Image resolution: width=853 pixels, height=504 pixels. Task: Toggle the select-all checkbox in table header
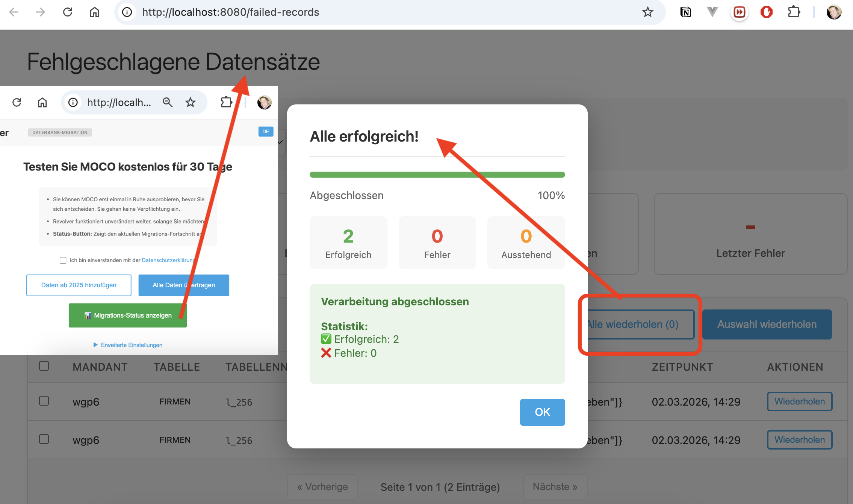pos(44,366)
